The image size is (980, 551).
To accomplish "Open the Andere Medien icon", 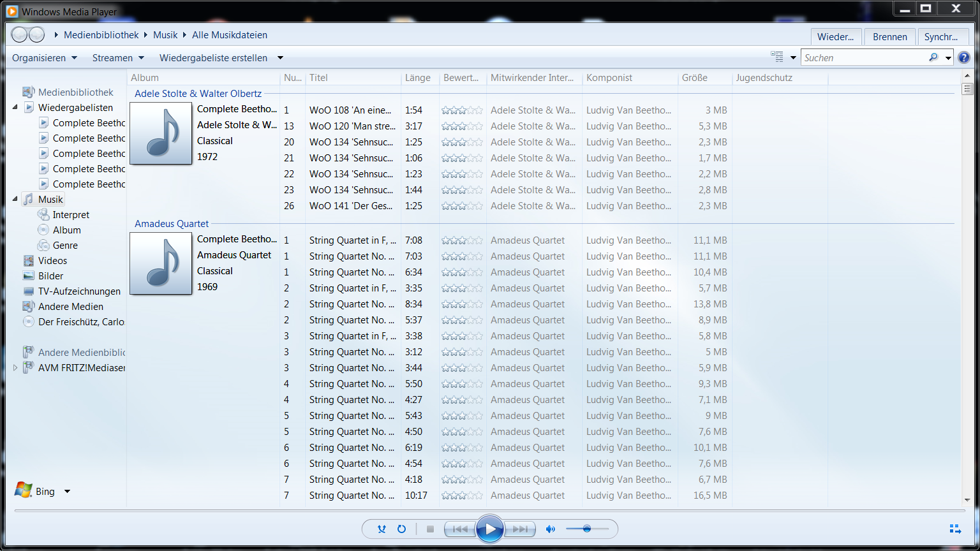I will (29, 306).
